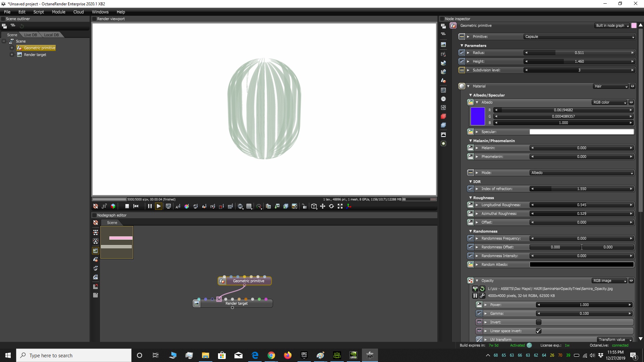The width and height of the screenshot is (644, 362).
Task: Expand Geometric primitive in scene outliner
Action: coord(12,48)
